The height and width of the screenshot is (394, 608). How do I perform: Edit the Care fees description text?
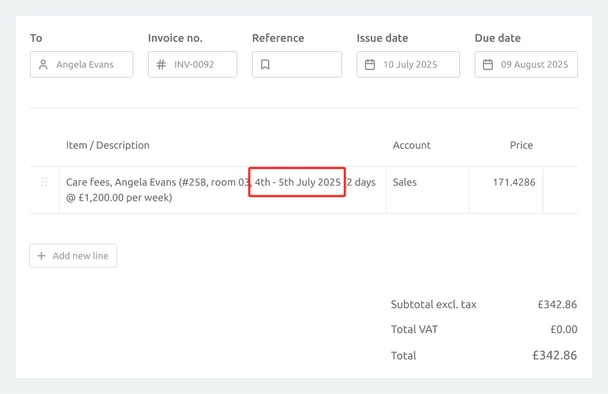[223, 190]
